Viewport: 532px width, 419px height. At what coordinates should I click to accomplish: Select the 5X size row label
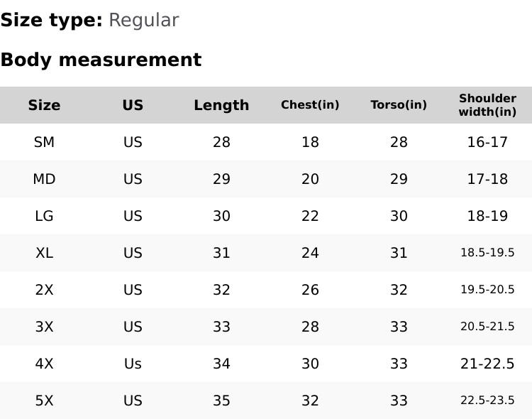click(x=44, y=401)
